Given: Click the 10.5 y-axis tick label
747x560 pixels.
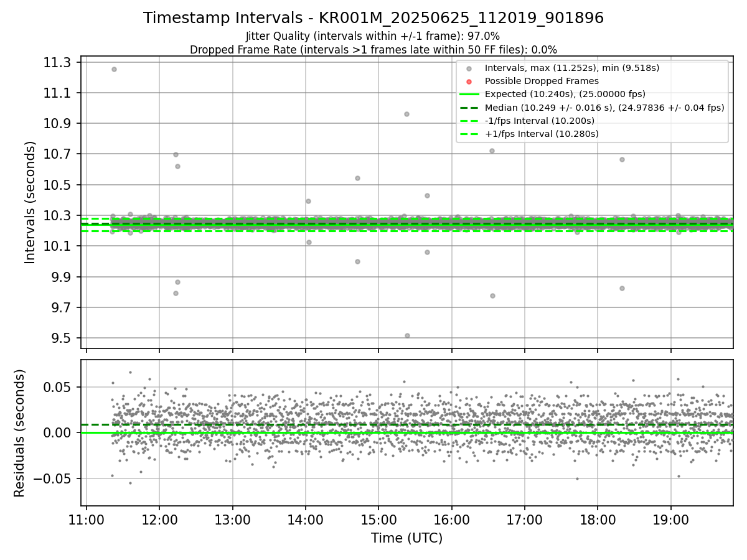Looking at the screenshot, I should 57,185.
